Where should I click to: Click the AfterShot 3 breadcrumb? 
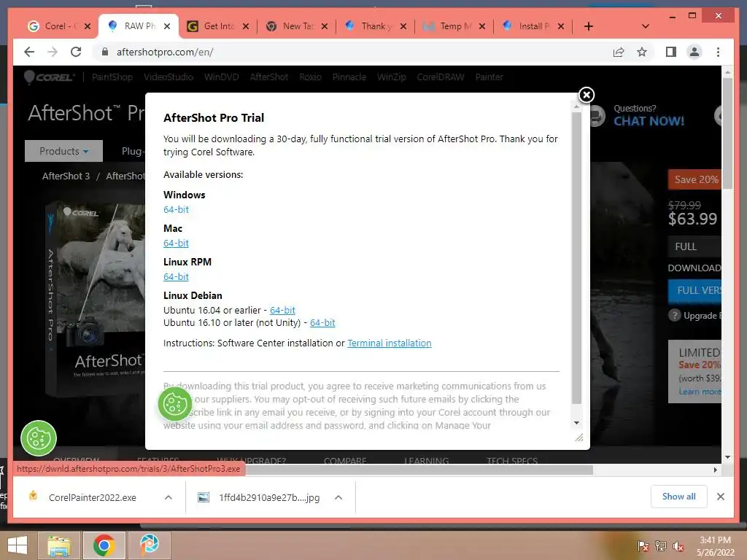66,176
